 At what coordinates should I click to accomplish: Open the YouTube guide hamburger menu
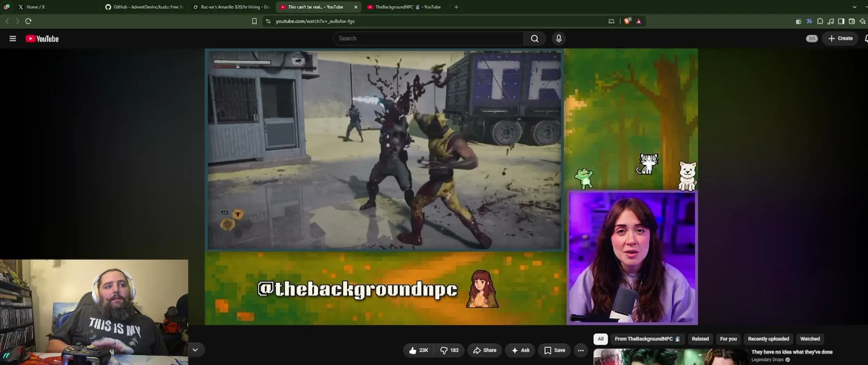[x=13, y=39]
